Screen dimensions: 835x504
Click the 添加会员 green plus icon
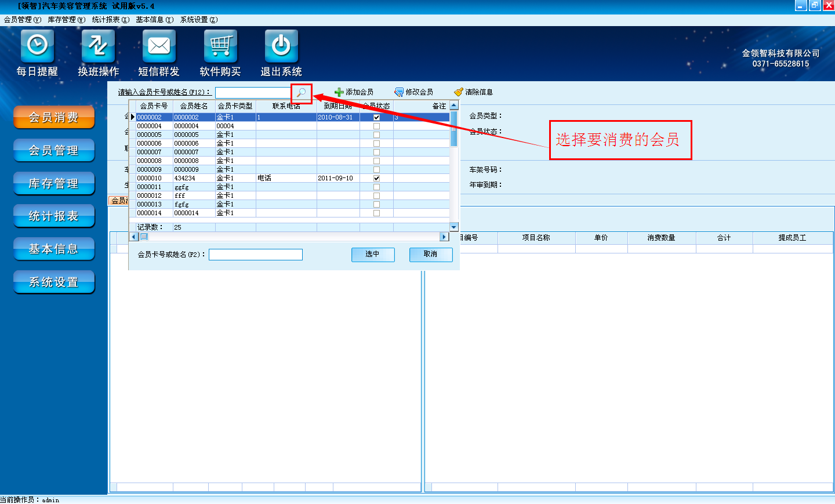(339, 92)
